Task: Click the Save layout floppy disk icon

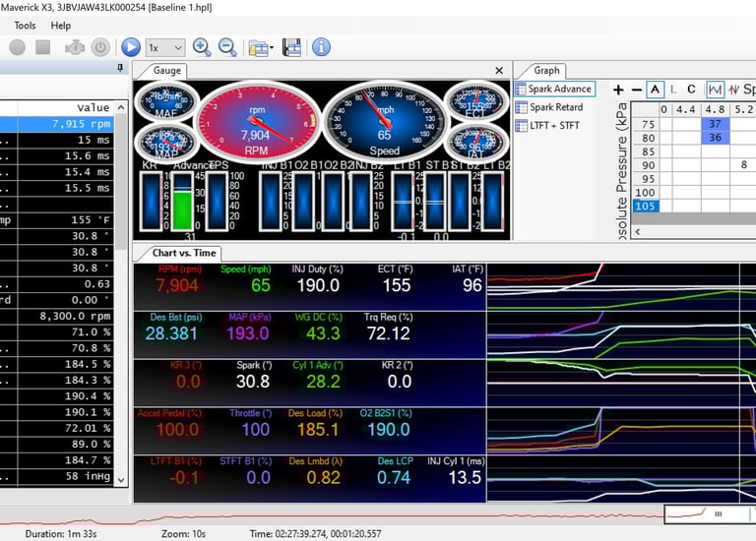Action: pos(291,47)
